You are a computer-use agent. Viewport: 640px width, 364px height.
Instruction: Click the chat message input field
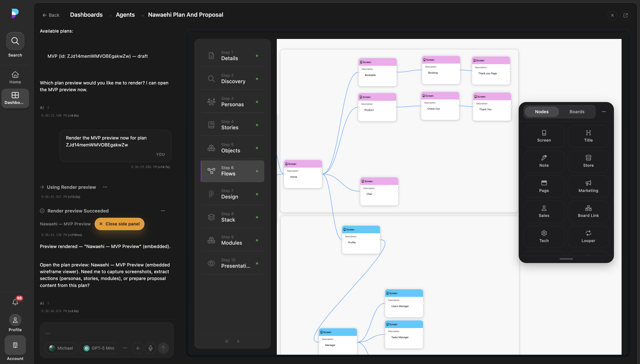[107, 334]
